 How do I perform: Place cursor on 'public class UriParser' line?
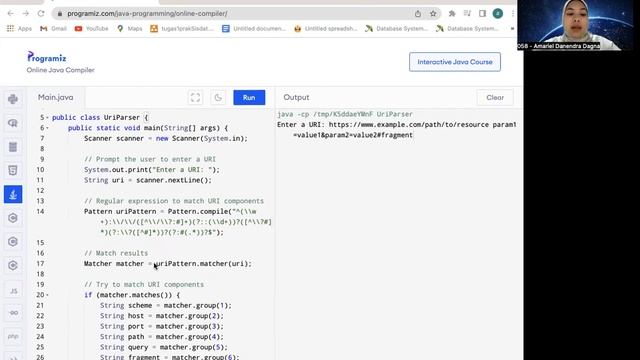pos(100,118)
